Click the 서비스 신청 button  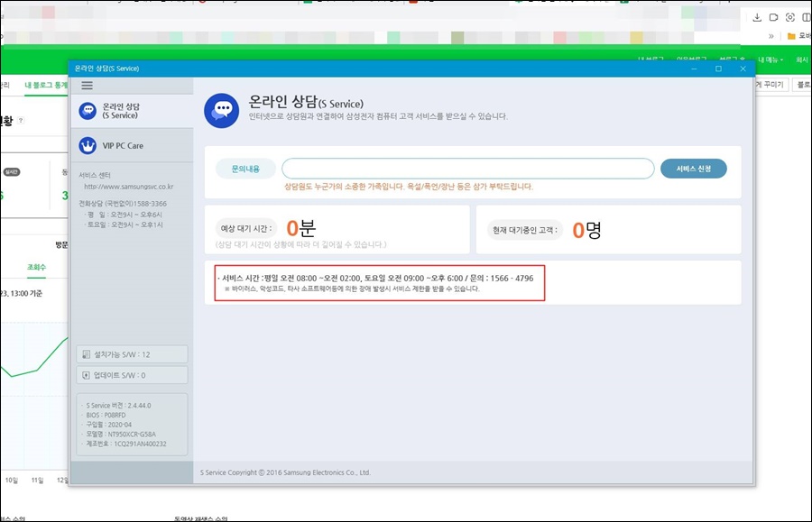[694, 169]
